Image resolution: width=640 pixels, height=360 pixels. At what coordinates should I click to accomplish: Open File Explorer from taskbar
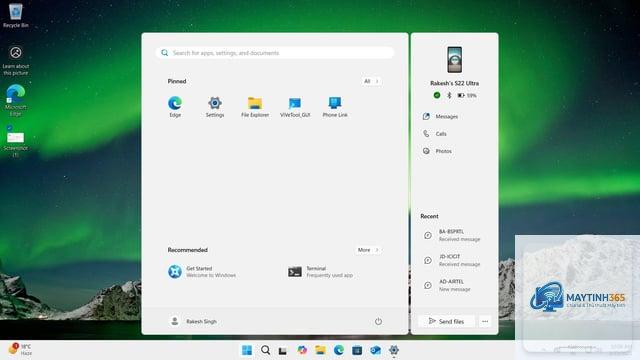point(320,350)
